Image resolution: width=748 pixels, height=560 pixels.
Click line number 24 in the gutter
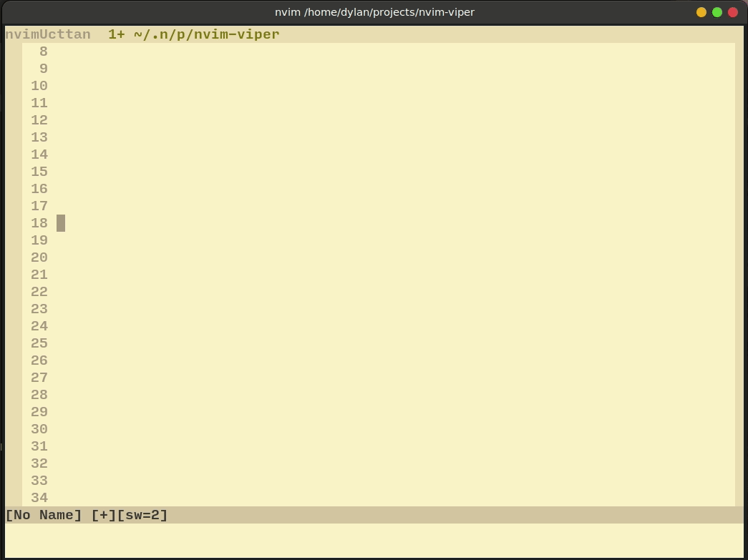coord(39,326)
